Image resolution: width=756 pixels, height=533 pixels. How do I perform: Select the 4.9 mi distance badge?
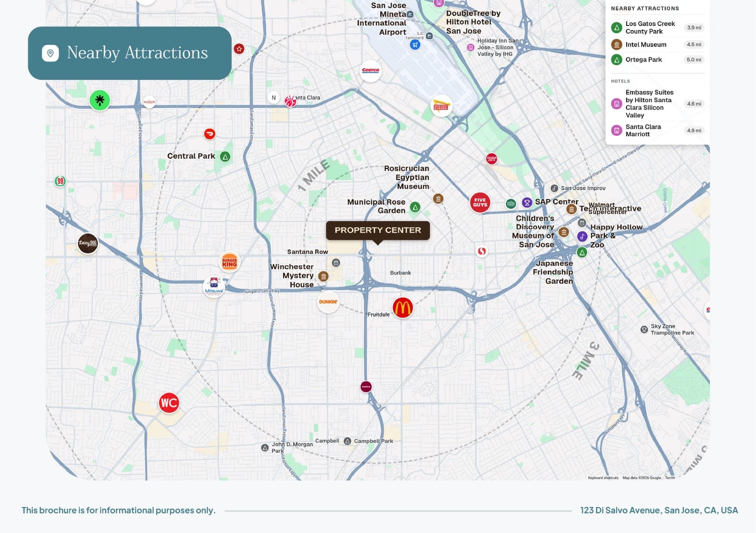[694, 131]
